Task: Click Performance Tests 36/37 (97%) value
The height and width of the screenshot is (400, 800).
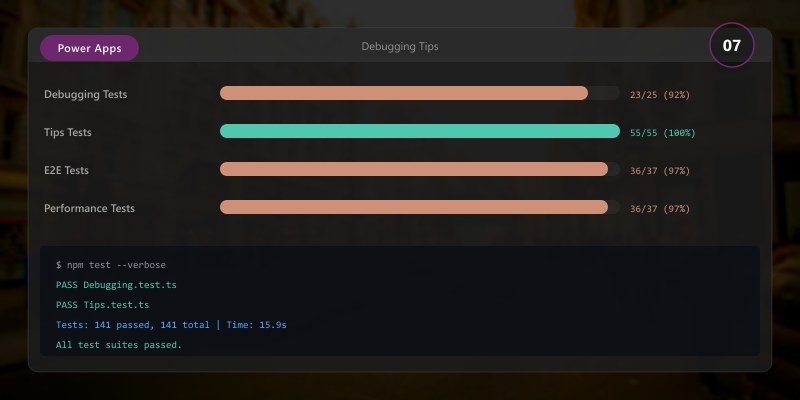Action: pyautogui.click(x=660, y=209)
